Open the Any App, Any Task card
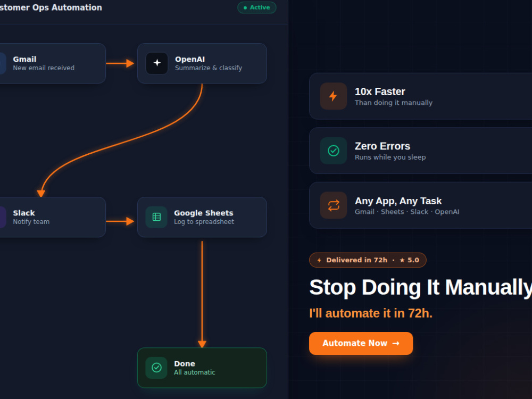The height and width of the screenshot is (399, 532). click(x=420, y=205)
